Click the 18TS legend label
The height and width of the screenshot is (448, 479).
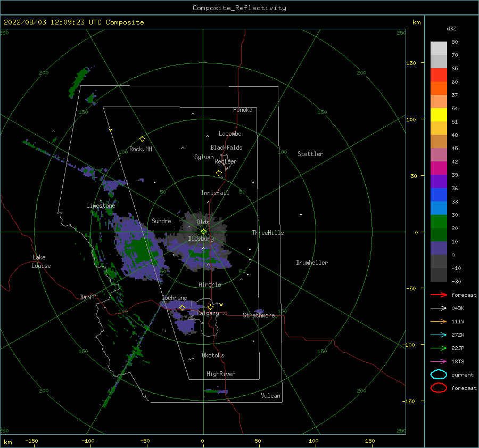click(458, 362)
